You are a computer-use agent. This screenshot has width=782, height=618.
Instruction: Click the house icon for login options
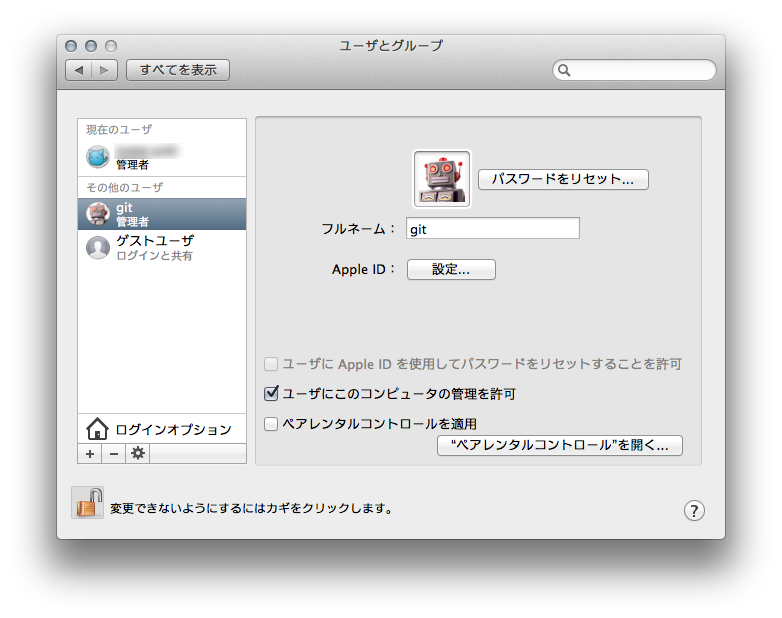pos(97,429)
